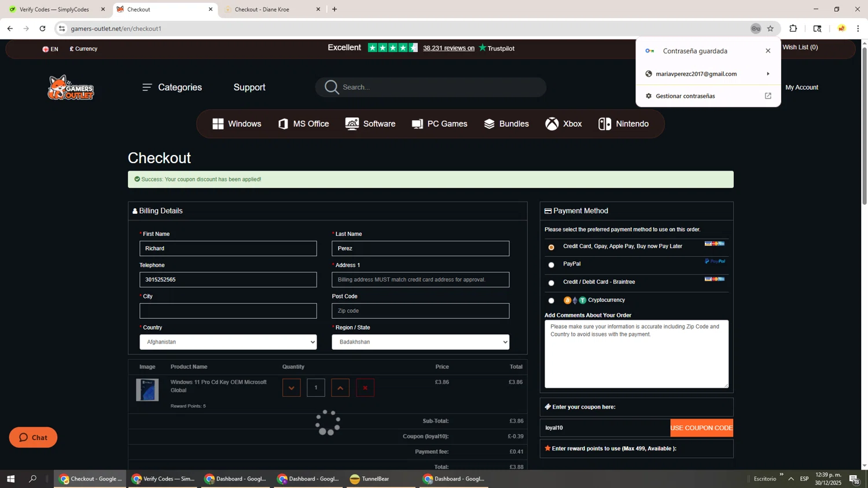Remove the Windows 11 Pro item
The width and height of the screenshot is (868, 488).
pyautogui.click(x=365, y=388)
